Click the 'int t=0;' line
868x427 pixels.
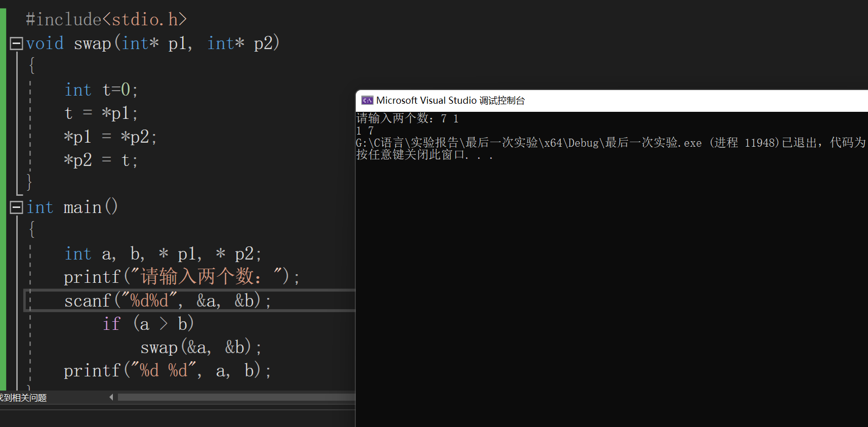pos(101,90)
